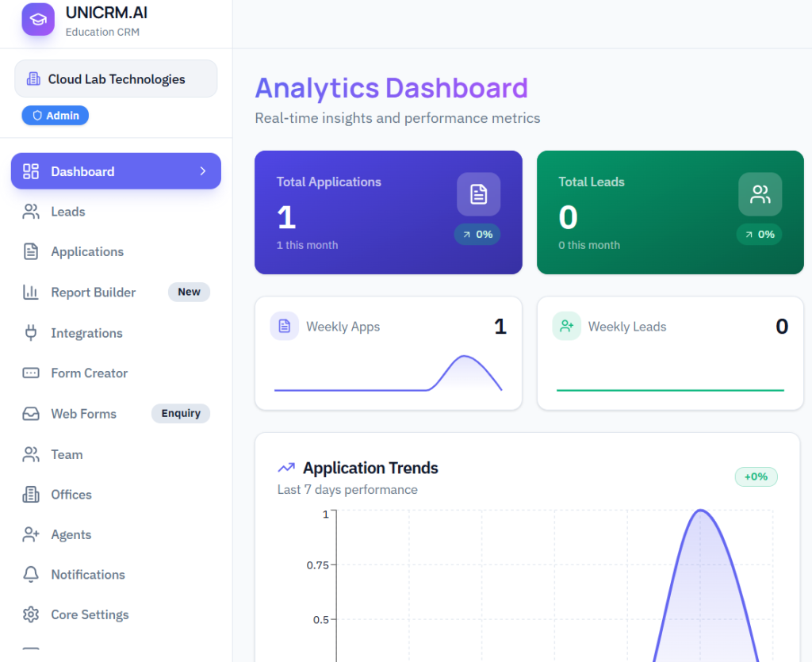Open the Cloud Lab Technologies organization selector
The width and height of the screenshot is (812, 662).
click(x=116, y=79)
